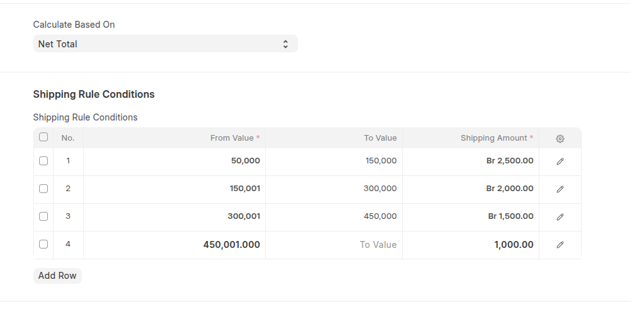Click the 1,000.00 shipping amount cell
The width and height of the screenshot is (644, 311).
(470, 245)
